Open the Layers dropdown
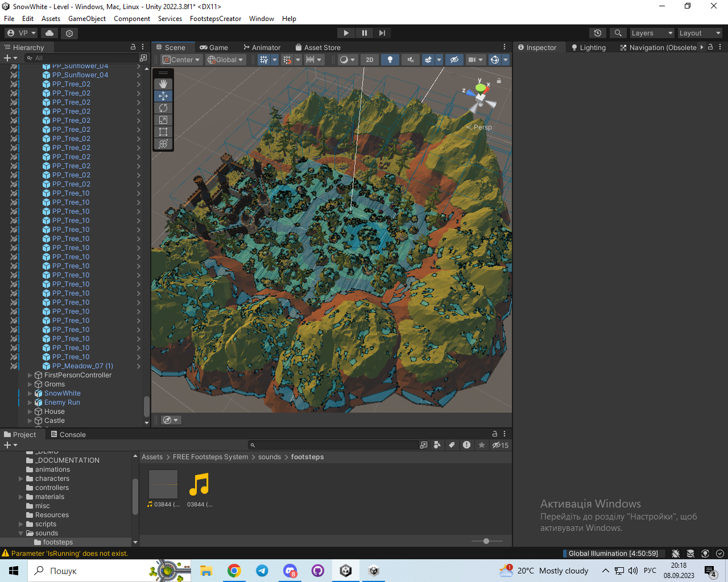Image resolution: width=728 pixels, height=582 pixels. 652,33
